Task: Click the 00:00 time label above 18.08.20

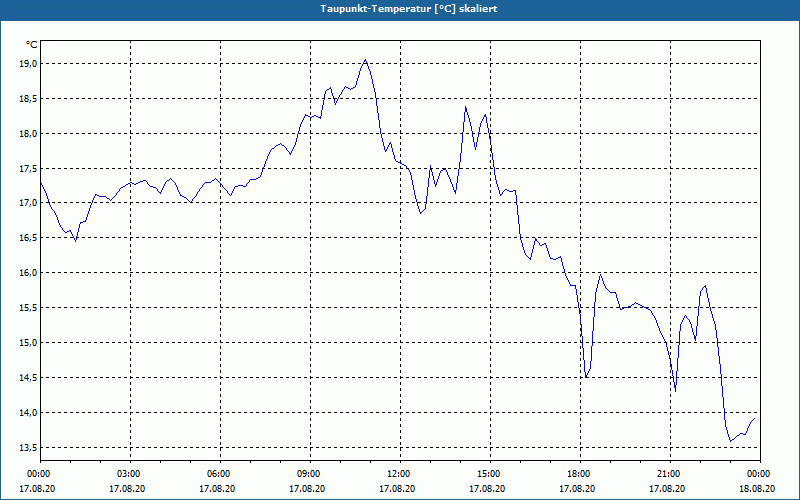Action: 760,474
